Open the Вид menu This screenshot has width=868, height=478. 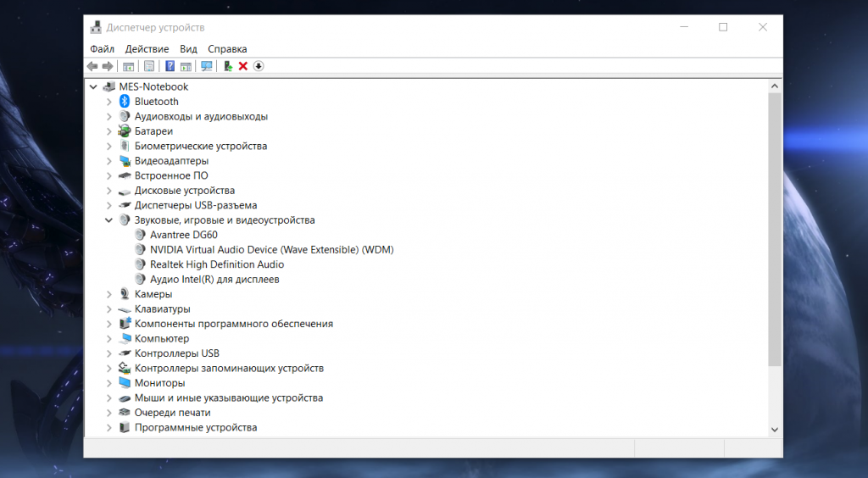188,49
